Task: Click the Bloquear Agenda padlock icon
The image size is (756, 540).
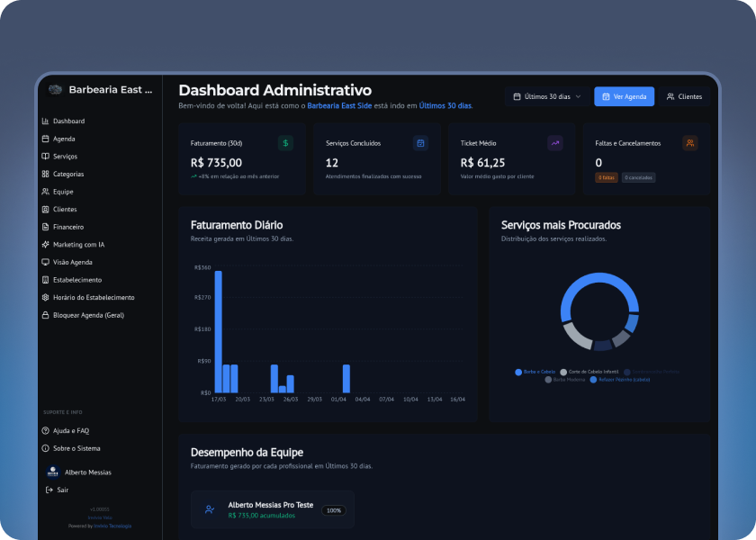Action: tap(45, 315)
